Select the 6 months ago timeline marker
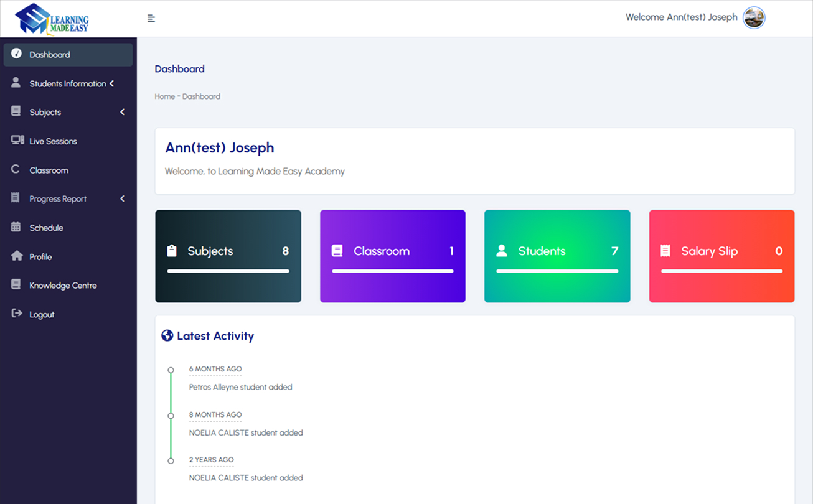The width and height of the screenshot is (813, 504). coord(171,370)
